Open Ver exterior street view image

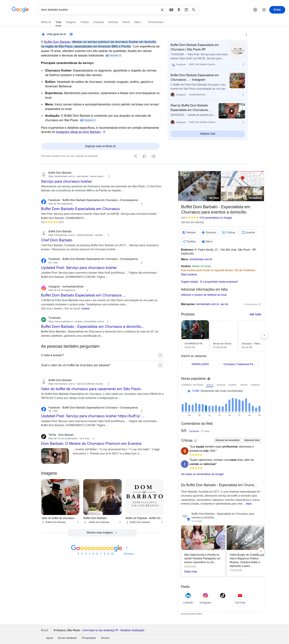tap(242, 193)
